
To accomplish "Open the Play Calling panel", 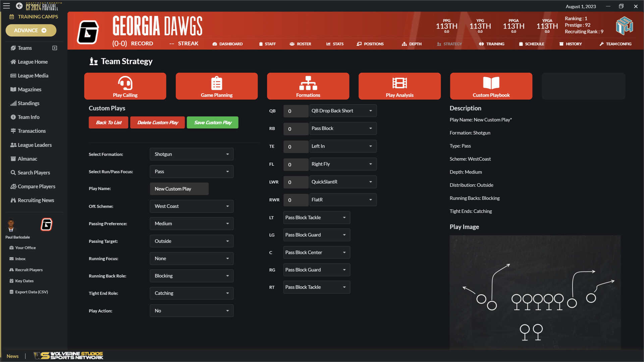I will click(x=125, y=86).
